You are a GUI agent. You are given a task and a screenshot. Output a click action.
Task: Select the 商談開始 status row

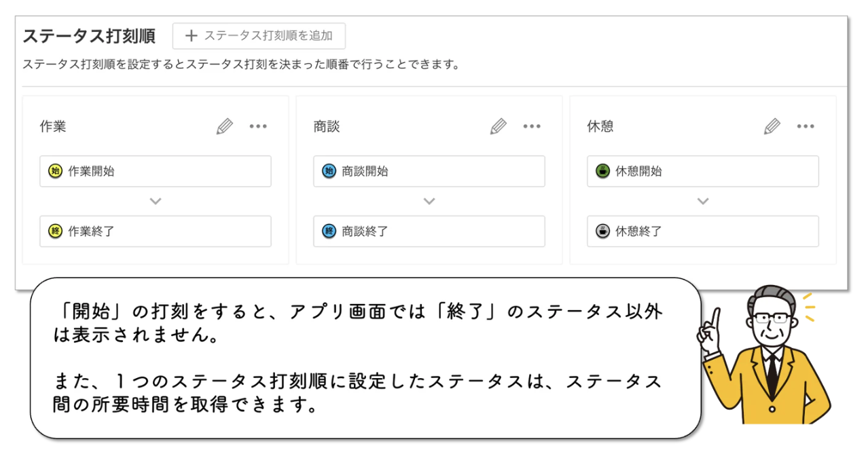(429, 171)
